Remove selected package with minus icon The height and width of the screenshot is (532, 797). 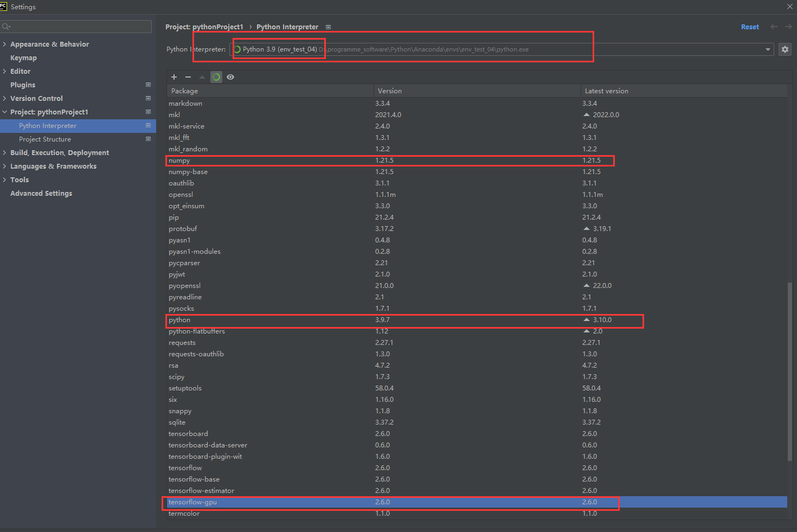coord(188,77)
